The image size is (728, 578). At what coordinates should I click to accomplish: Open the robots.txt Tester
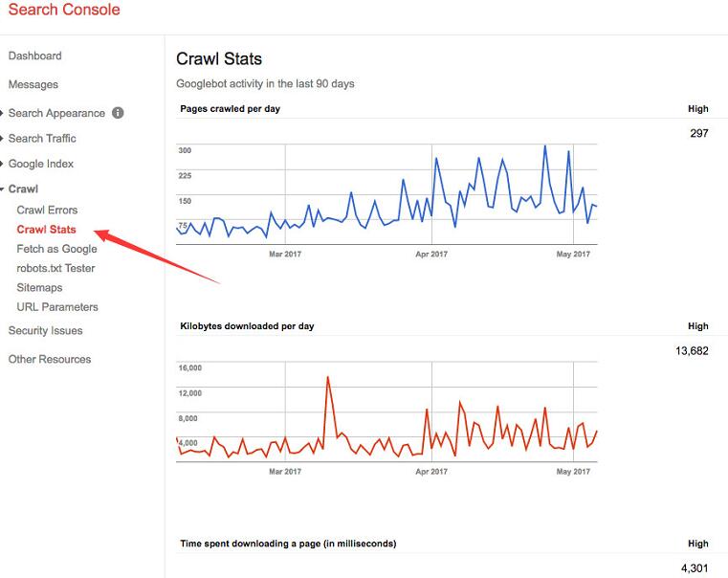pyautogui.click(x=55, y=268)
